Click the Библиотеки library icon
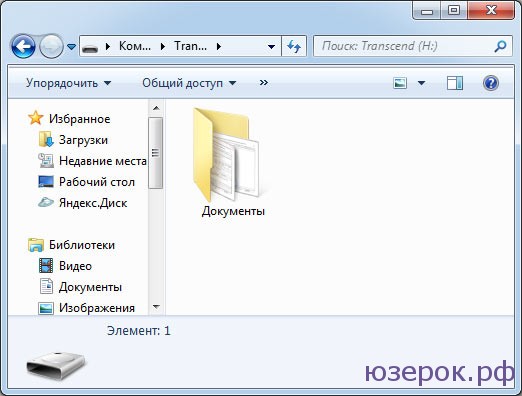522x396 pixels. [x=36, y=245]
